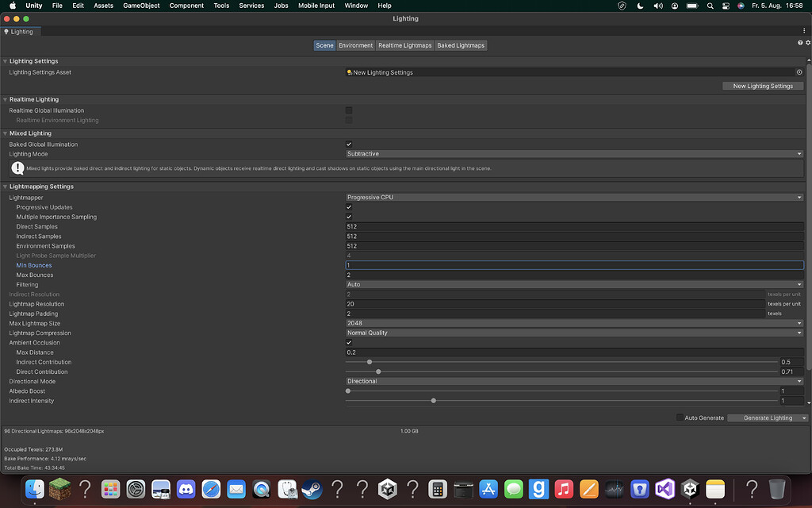Open Spotlight search in the menu bar
Screen dimensions: 812x508
point(710,6)
